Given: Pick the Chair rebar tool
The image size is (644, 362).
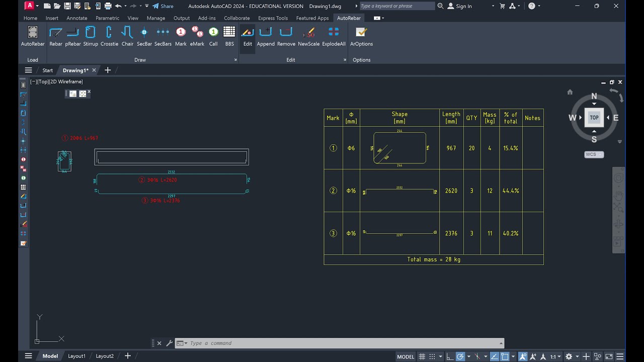Looking at the screenshot, I should coord(127,37).
